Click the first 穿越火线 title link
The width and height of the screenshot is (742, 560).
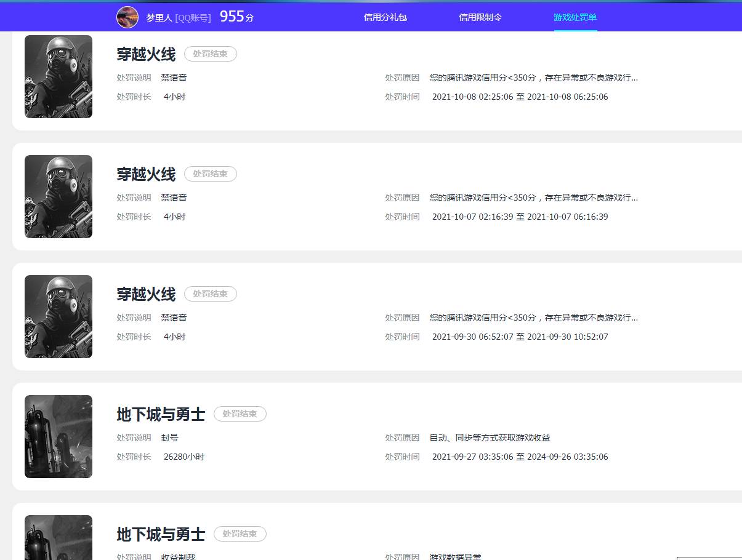click(145, 54)
